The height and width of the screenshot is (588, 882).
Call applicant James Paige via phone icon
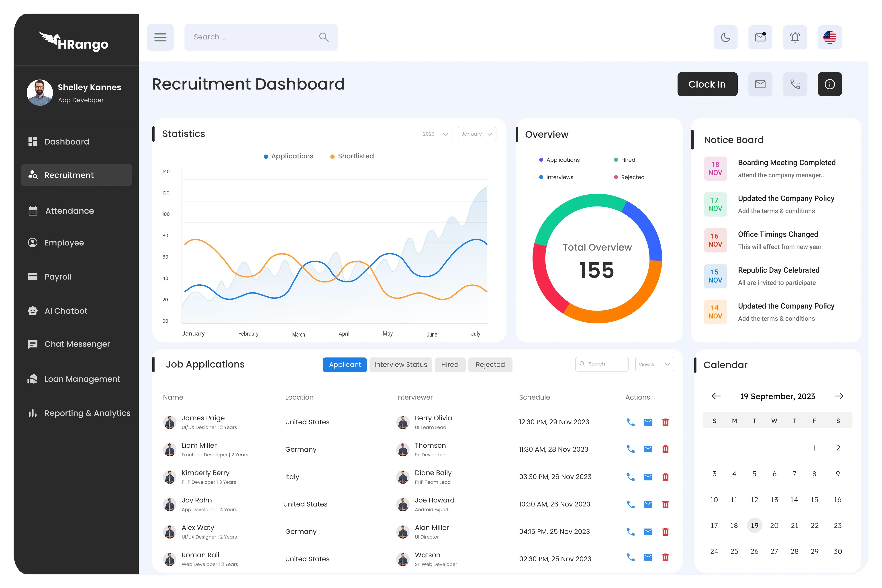[x=630, y=422]
